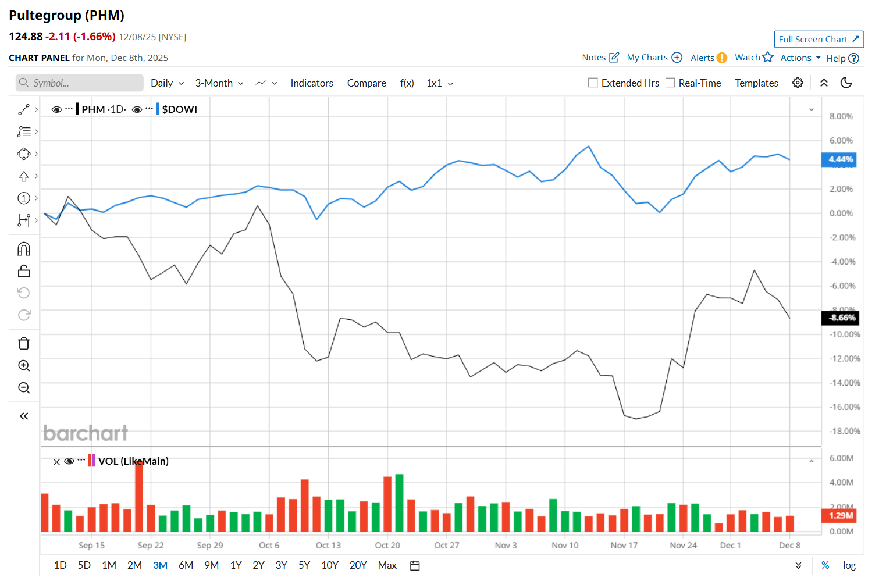This screenshot has height=588, width=886.
Task: Open the chart type dropdown
Action: point(266,83)
